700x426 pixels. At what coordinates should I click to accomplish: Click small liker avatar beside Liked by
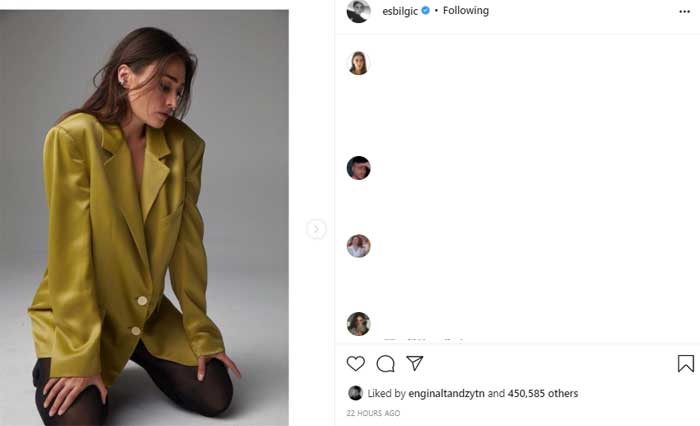355,393
